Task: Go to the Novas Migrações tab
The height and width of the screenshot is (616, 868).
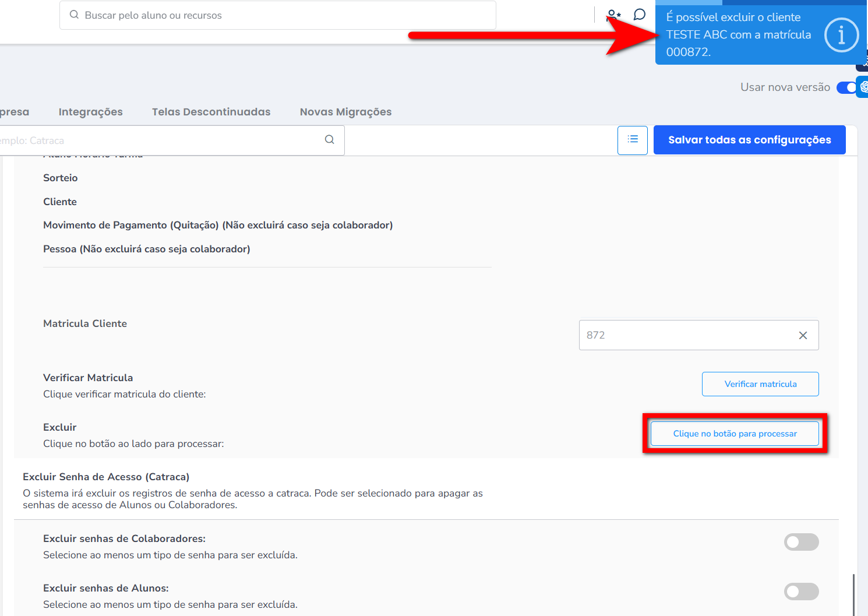Action: pyautogui.click(x=345, y=112)
